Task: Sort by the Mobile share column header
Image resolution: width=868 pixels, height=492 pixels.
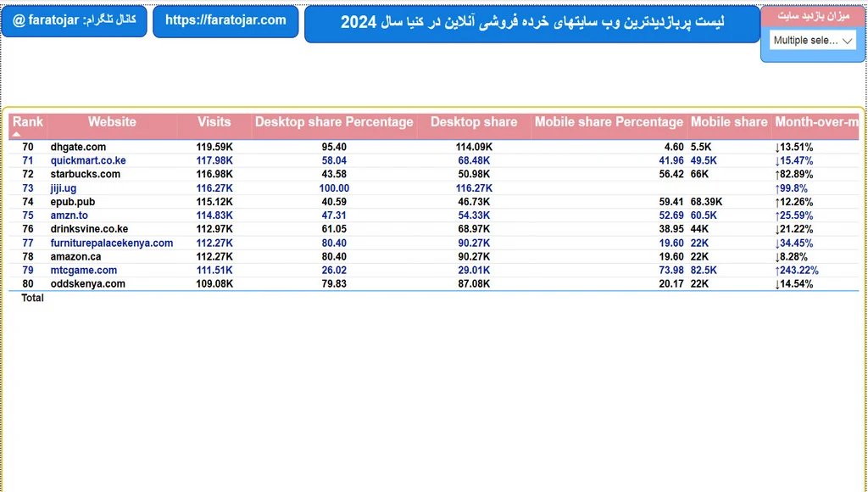Action: tap(729, 122)
